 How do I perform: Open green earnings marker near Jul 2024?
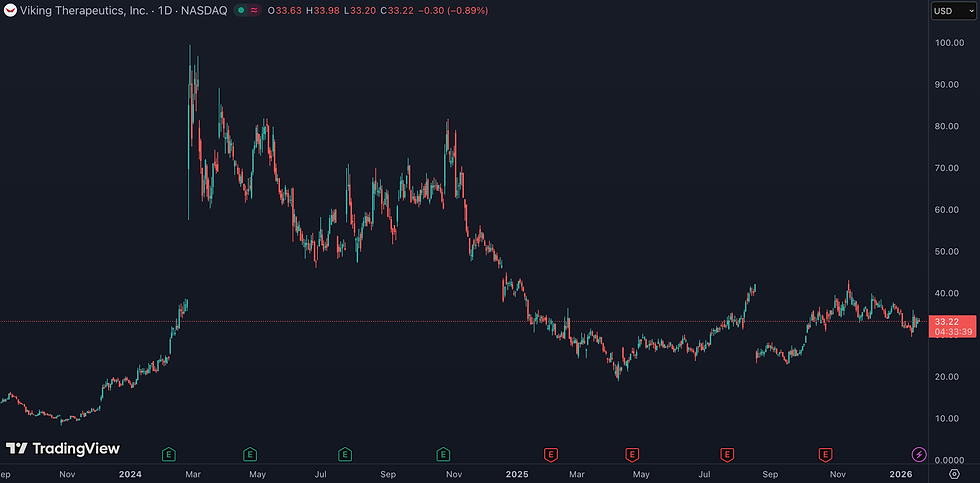(x=345, y=454)
